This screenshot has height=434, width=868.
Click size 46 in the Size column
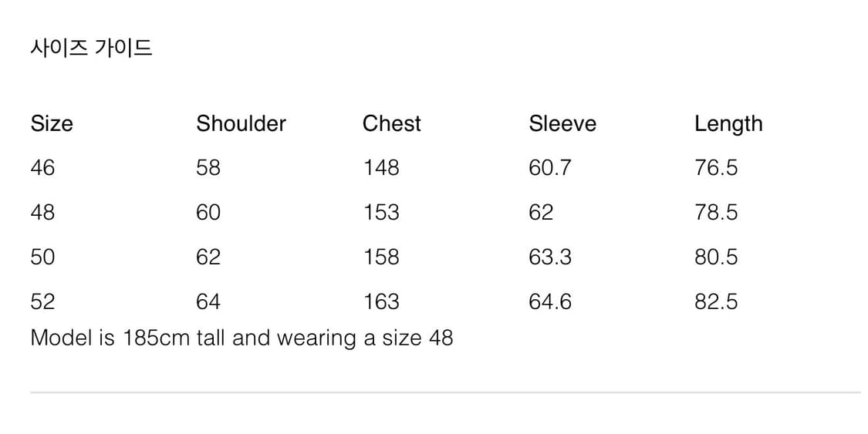[42, 167]
